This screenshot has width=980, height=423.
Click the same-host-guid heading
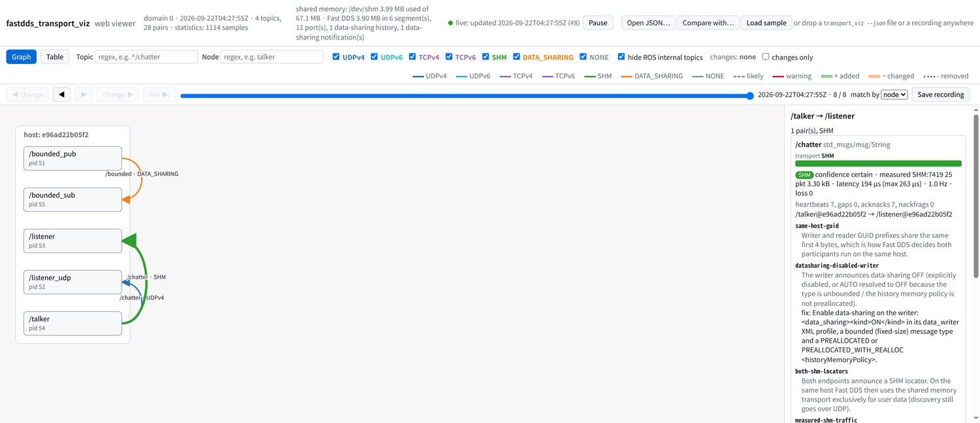coord(817,226)
